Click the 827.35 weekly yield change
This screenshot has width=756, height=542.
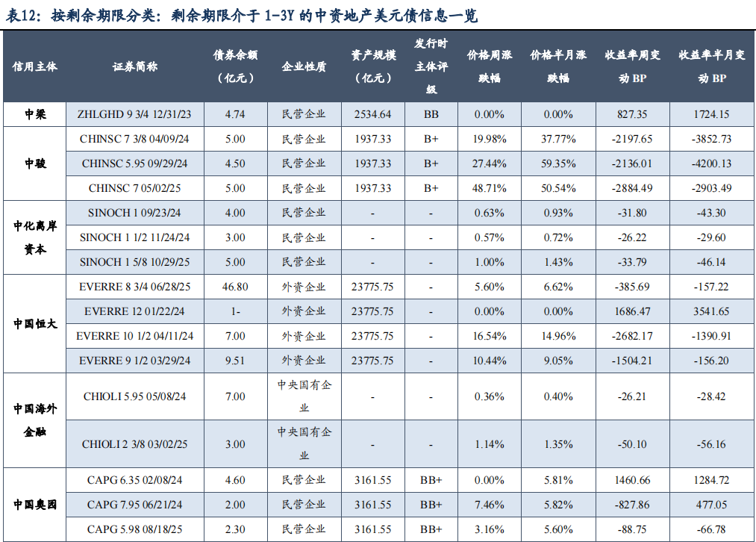pos(632,114)
